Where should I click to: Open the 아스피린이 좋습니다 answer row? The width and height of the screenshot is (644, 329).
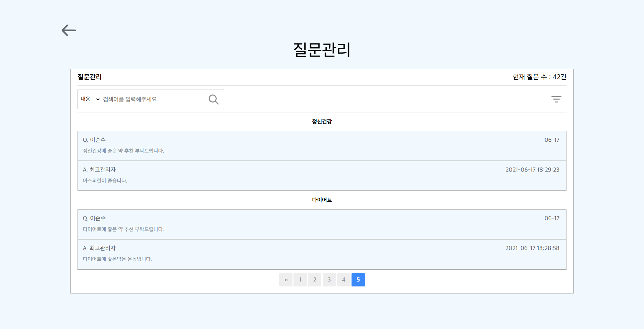pos(322,176)
